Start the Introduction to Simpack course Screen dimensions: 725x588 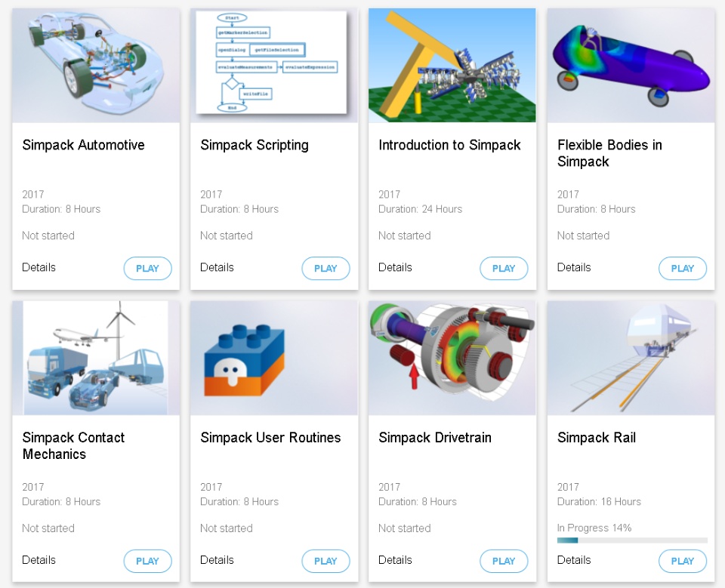point(504,268)
